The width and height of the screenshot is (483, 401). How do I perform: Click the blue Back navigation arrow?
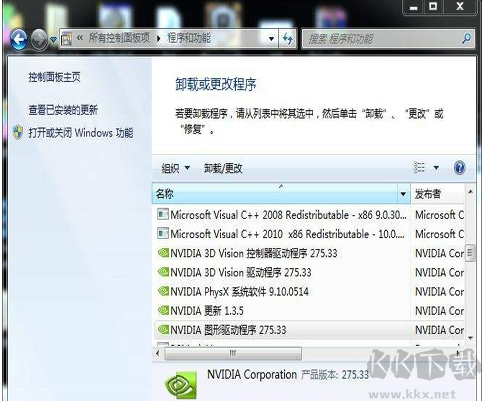19,39
